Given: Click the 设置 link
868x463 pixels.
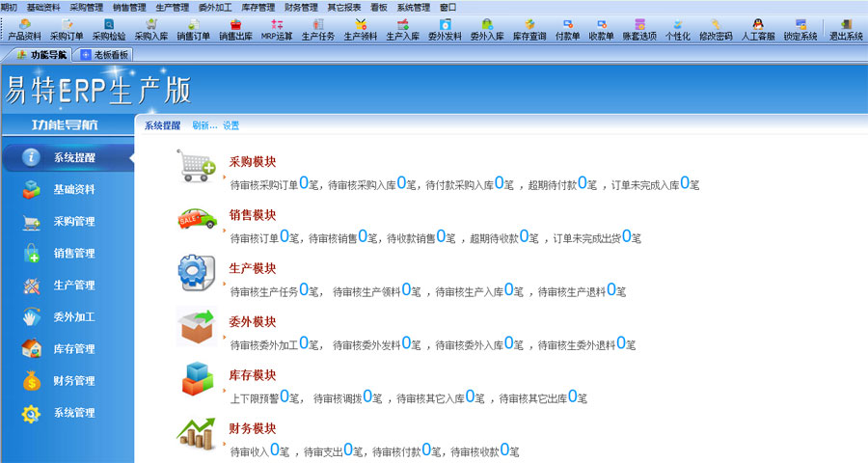Looking at the screenshot, I should [x=231, y=125].
